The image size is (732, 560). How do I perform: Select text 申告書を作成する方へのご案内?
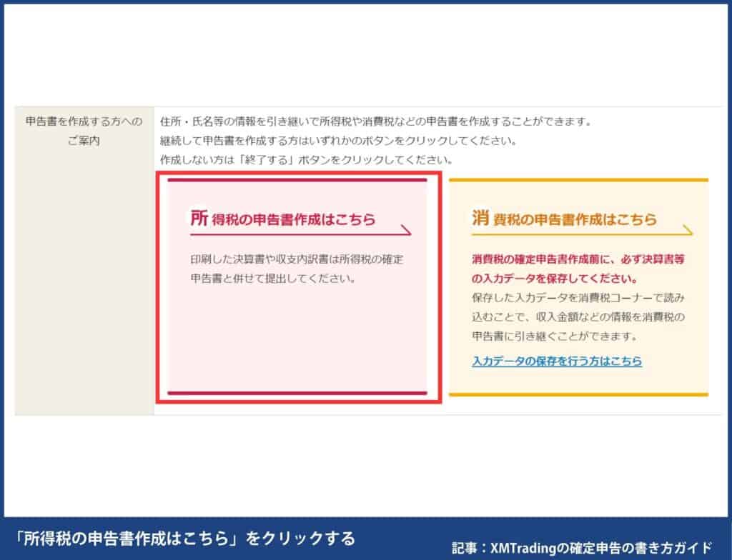tap(84, 131)
